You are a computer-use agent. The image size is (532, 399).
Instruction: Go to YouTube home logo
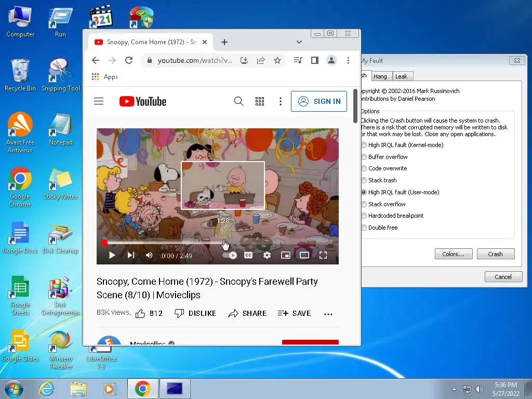143,101
